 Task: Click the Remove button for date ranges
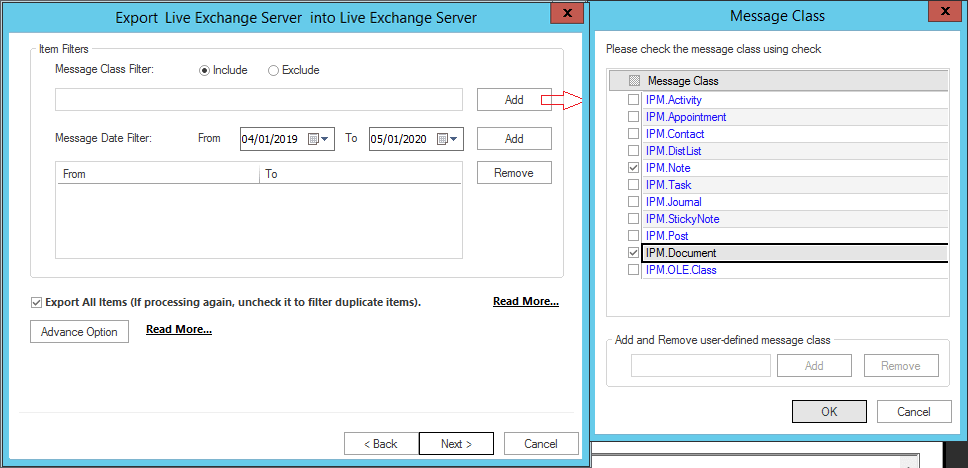coord(514,173)
